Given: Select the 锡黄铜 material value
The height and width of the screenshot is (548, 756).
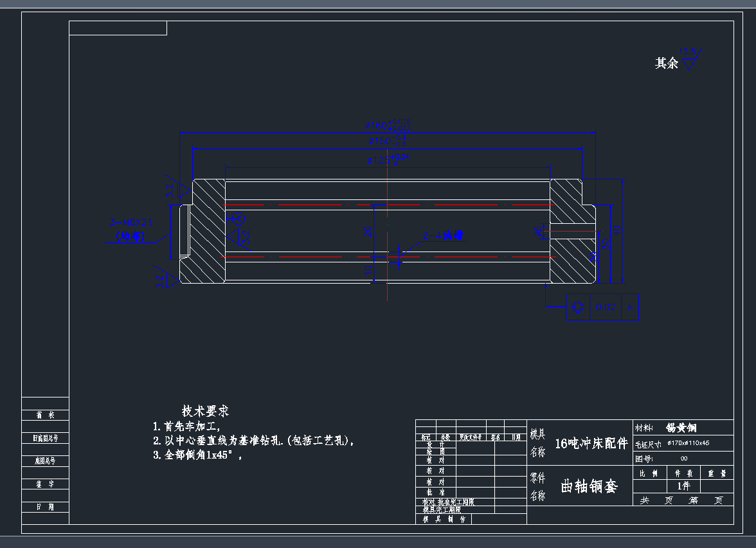Looking at the screenshot, I should pyautogui.click(x=681, y=428).
